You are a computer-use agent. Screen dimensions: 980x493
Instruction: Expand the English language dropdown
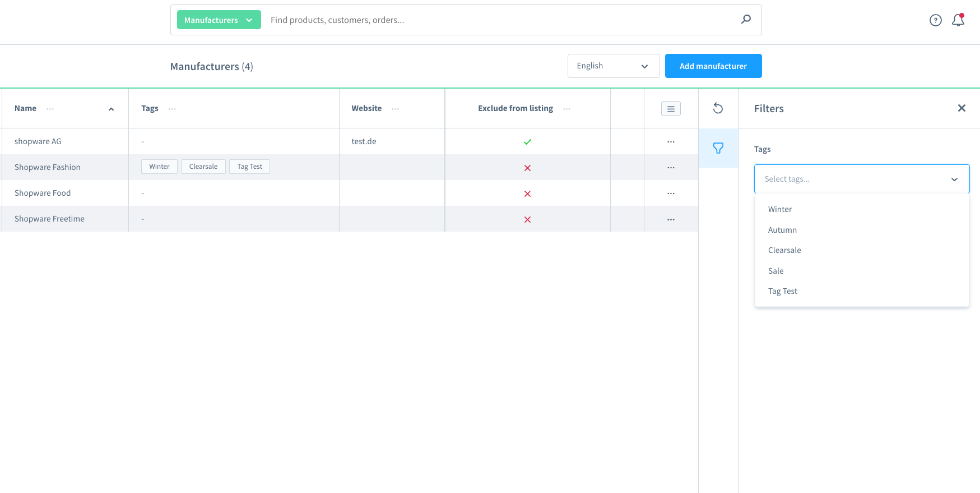coord(613,66)
